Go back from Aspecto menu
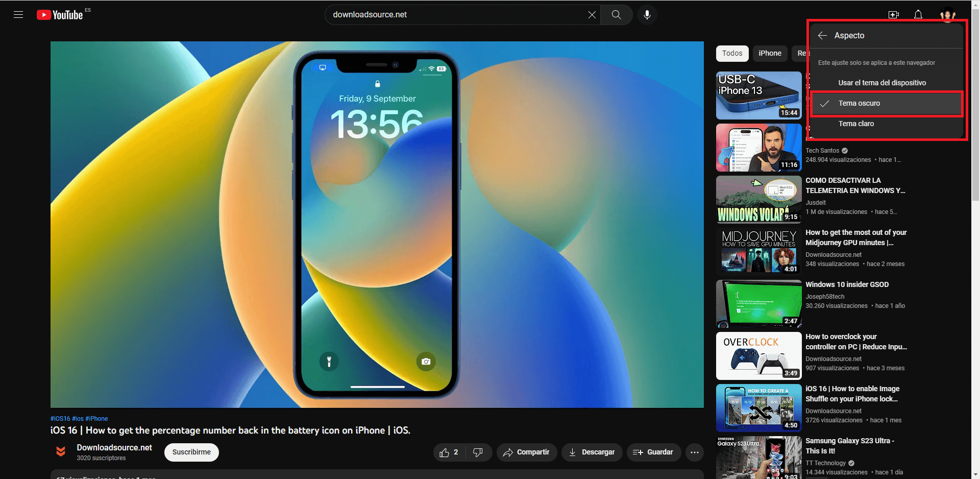980x479 pixels. (x=822, y=36)
